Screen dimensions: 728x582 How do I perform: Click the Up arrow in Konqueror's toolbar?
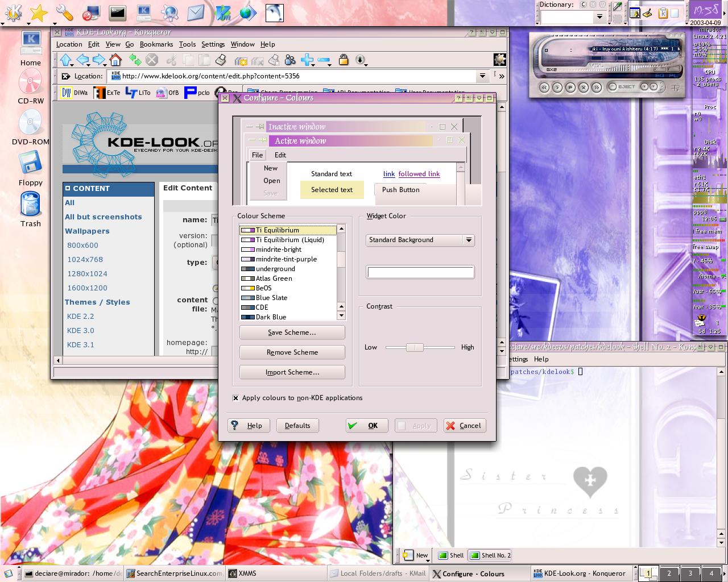pyautogui.click(x=66, y=60)
